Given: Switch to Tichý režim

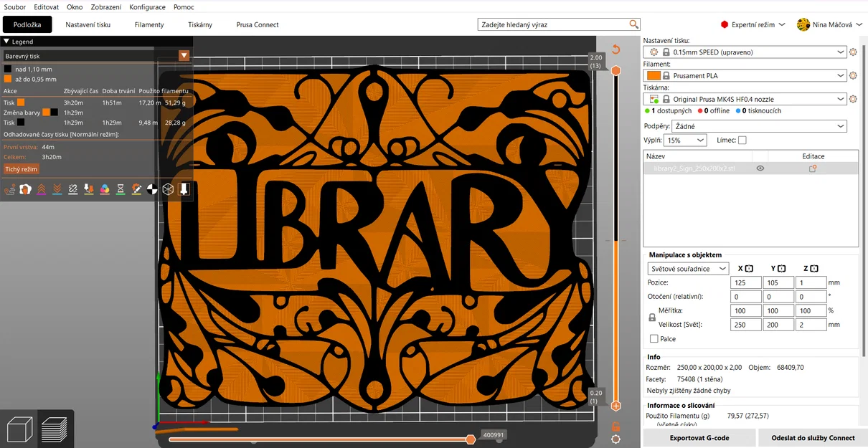Looking at the screenshot, I should (22, 169).
